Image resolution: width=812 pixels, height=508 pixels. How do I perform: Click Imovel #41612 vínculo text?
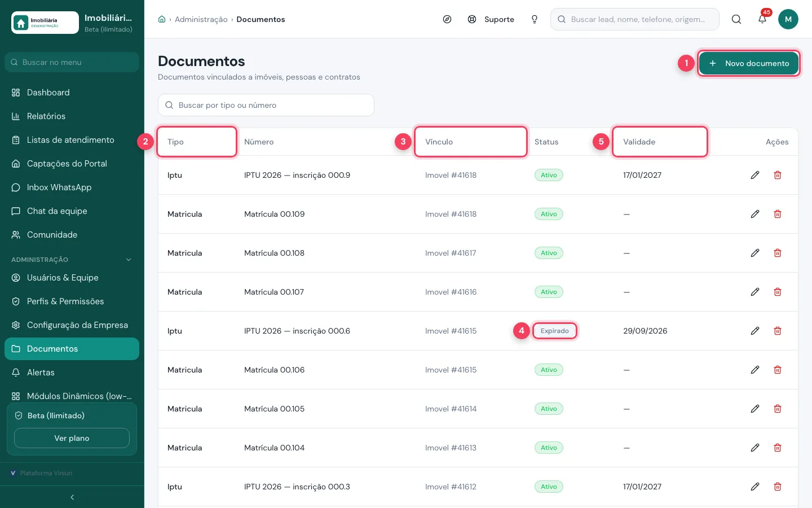pyautogui.click(x=451, y=487)
